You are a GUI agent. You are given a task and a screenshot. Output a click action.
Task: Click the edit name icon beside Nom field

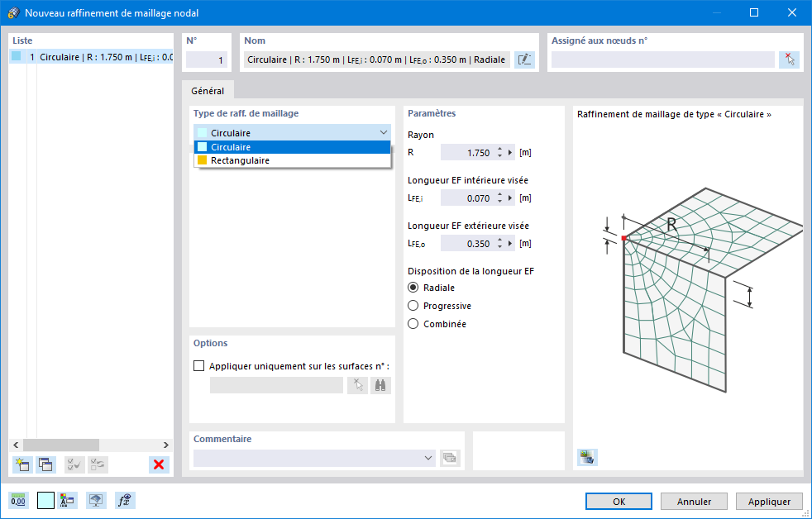pyautogui.click(x=524, y=60)
